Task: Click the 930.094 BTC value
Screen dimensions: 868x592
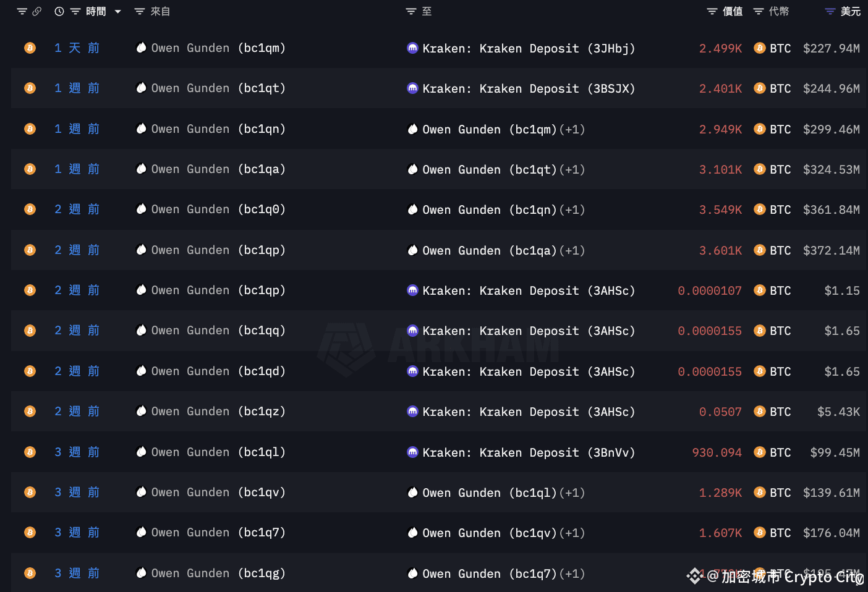Action: 717,452
